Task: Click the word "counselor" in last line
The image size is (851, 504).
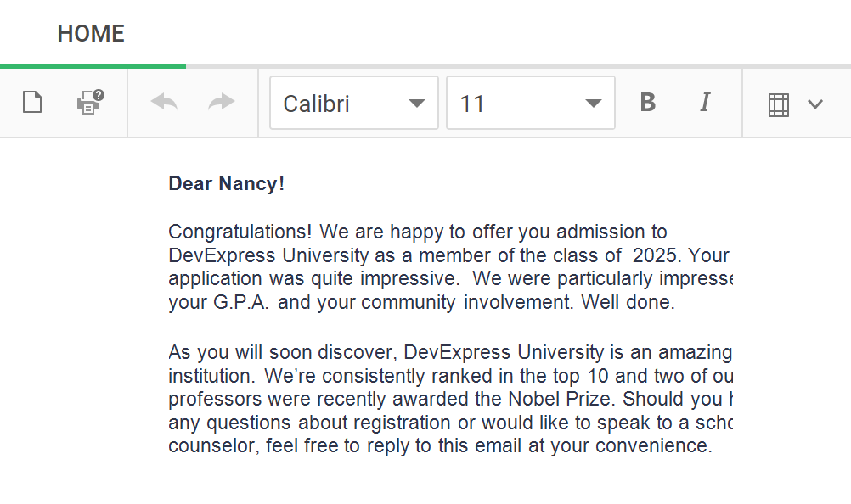Action: [212, 446]
